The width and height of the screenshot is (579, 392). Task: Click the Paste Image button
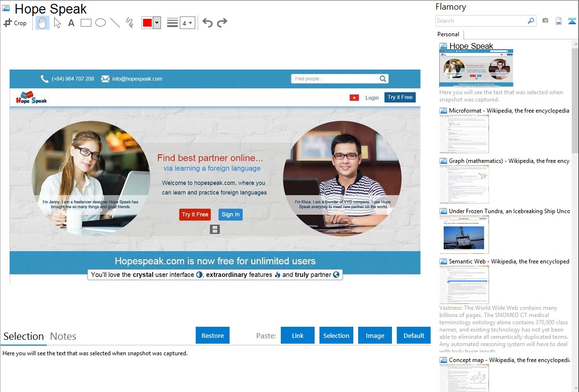pos(375,335)
